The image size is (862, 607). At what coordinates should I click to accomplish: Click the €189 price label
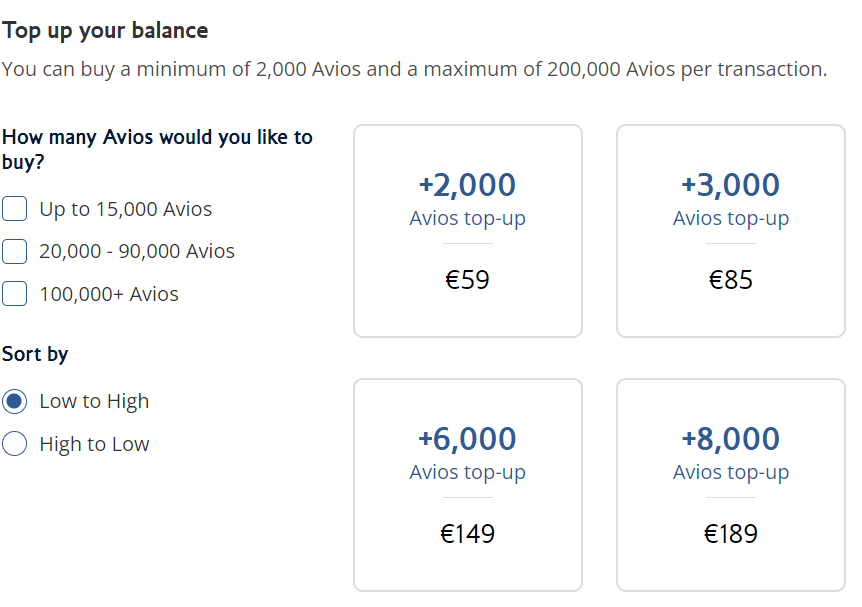point(730,534)
